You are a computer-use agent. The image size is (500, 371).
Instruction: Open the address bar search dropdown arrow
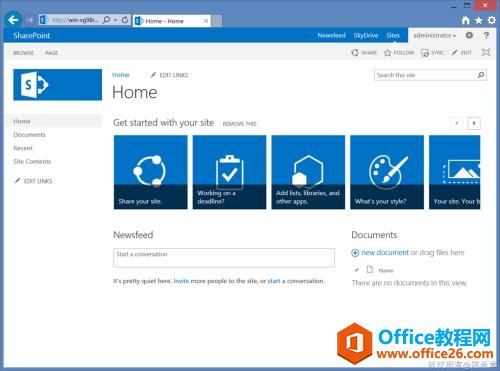(115, 20)
